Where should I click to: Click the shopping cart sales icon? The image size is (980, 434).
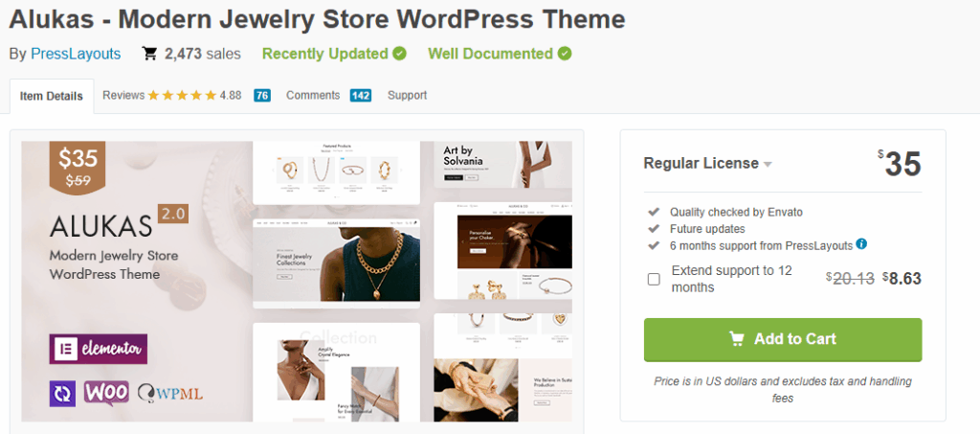tap(149, 54)
